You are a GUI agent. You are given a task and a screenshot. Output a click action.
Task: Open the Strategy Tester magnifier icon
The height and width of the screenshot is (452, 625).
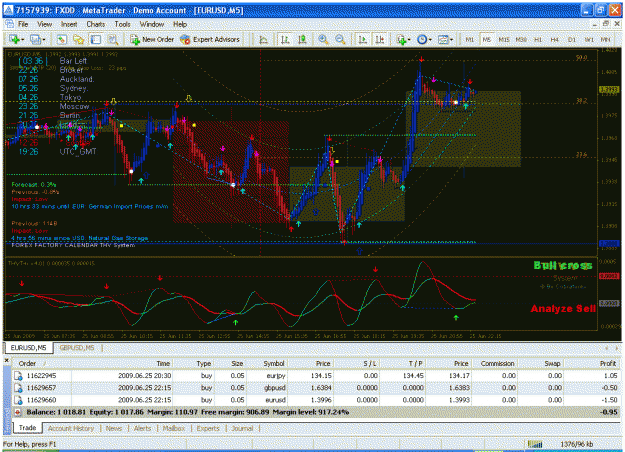coord(113,39)
